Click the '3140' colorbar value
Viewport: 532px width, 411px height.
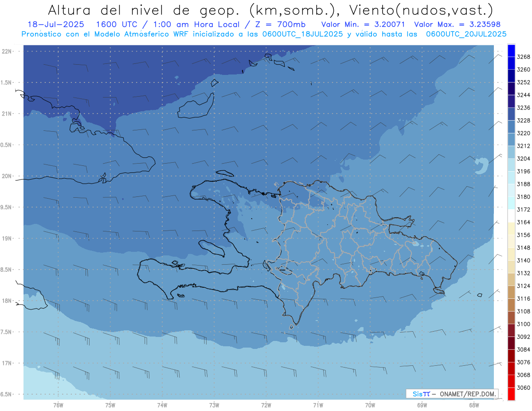coord(524,260)
